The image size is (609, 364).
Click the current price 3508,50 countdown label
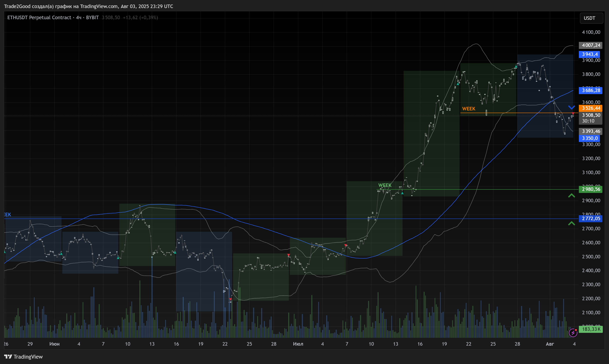[591, 118]
